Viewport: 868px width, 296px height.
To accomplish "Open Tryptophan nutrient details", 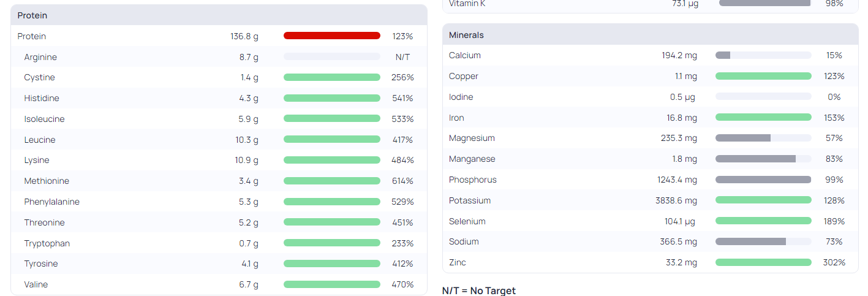I will tap(47, 243).
